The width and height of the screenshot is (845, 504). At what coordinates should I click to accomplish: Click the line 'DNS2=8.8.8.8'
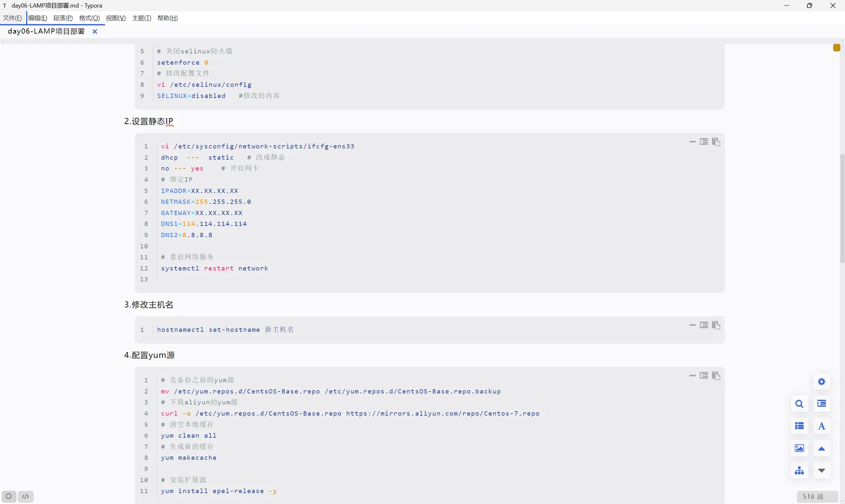pyautogui.click(x=187, y=235)
